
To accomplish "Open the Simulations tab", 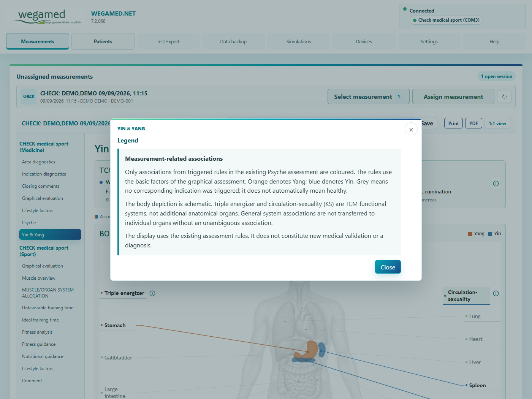I will [299, 41].
